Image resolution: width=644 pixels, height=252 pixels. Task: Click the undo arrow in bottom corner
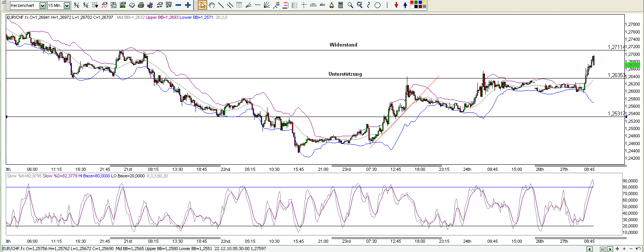point(638,249)
